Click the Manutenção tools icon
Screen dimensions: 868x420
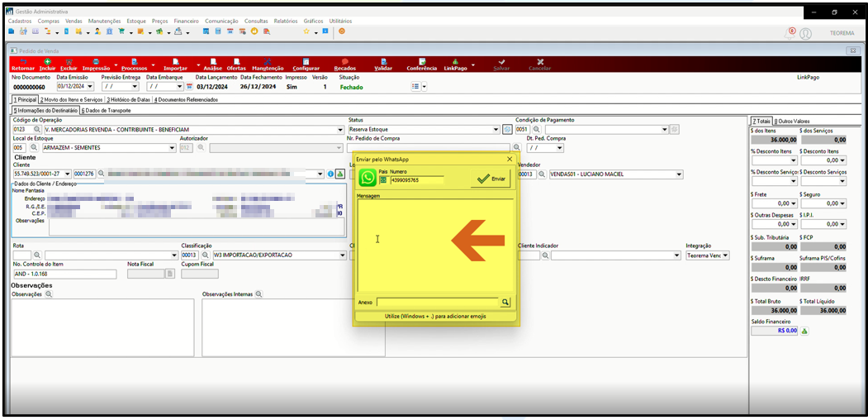tap(268, 61)
